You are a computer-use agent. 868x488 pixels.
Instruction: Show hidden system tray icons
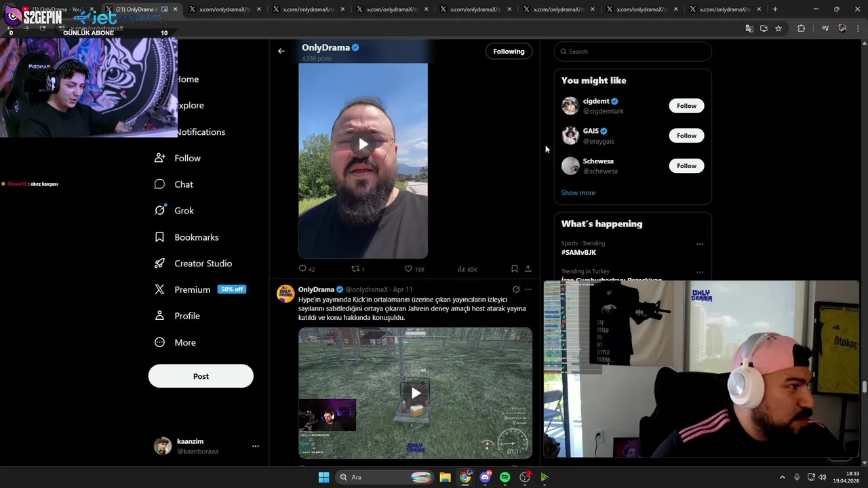[x=782, y=477]
